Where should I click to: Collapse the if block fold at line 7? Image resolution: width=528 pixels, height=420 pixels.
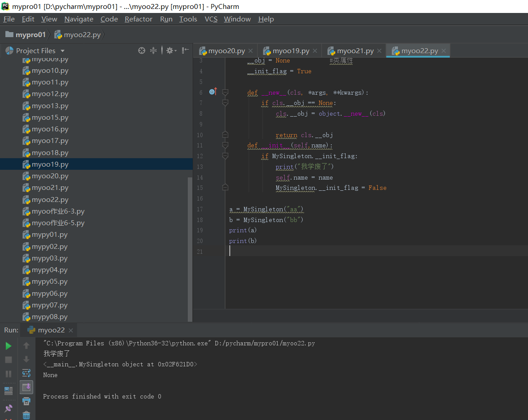coord(225,103)
